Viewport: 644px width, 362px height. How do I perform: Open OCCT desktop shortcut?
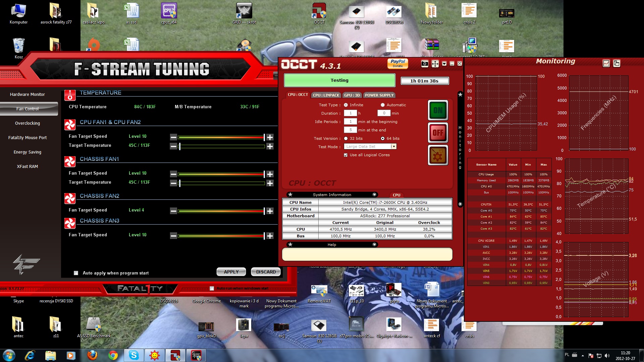[319, 14]
